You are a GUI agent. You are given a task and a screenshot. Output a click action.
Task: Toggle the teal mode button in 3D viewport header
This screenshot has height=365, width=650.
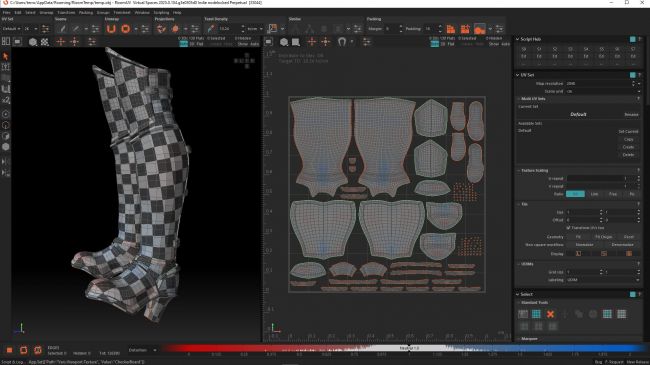click(184, 44)
